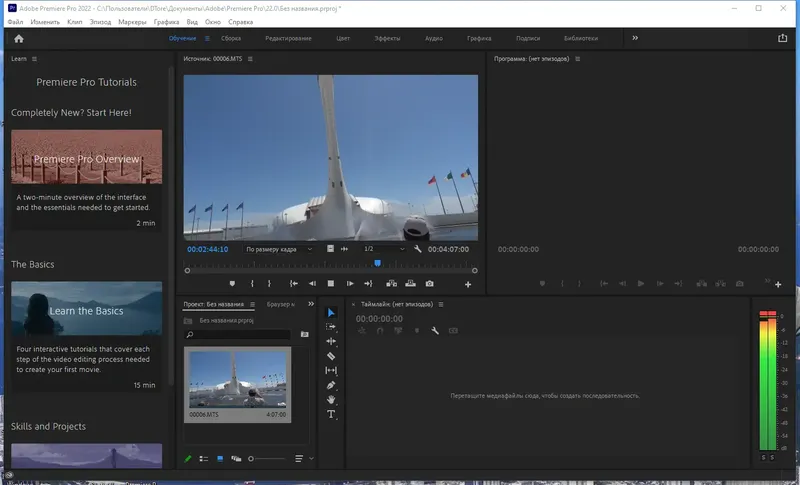Screen dimensions: 800x485
Task: Expand the workspace overflow chevron menu
Action: pyautogui.click(x=635, y=38)
